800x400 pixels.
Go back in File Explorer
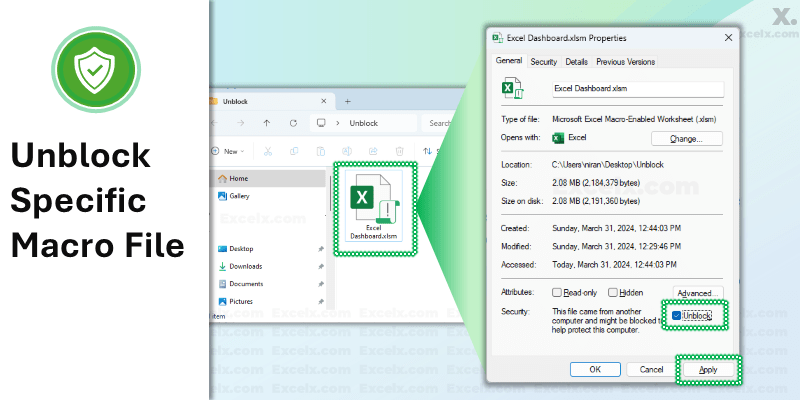click(x=214, y=123)
